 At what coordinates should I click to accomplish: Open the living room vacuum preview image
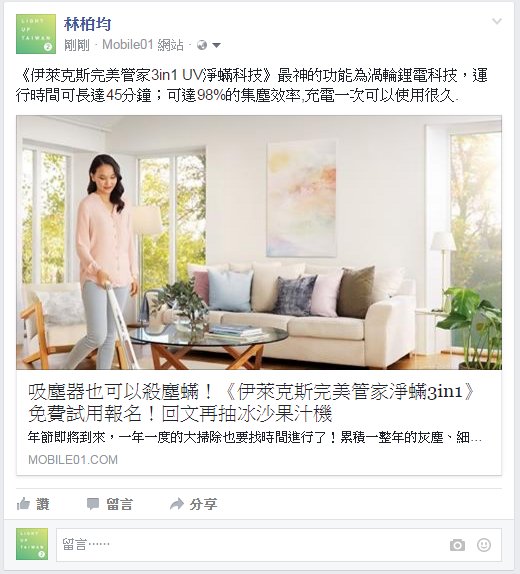[259, 242]
